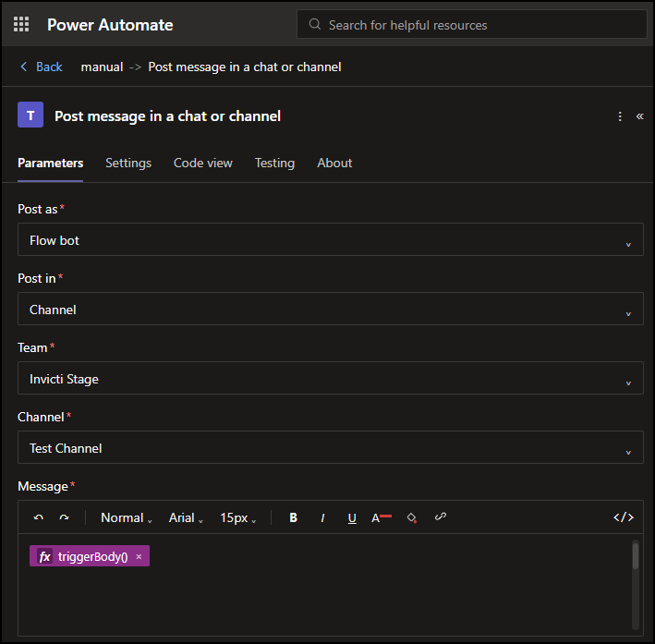Open the Team Invicti Stage dropdown
Viewport: 655px width, 644px height.
[x=331, y=378]
